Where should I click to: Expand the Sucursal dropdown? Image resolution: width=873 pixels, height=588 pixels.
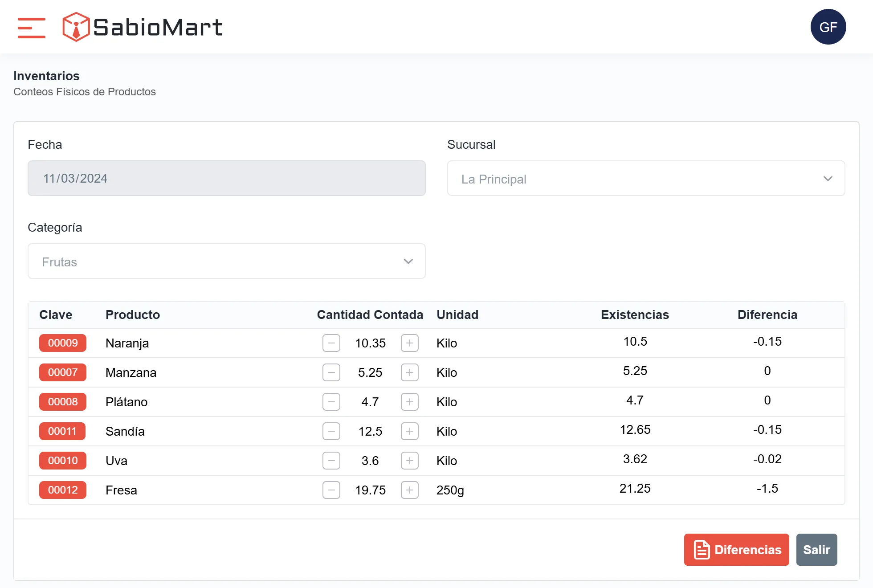(646, 179)
